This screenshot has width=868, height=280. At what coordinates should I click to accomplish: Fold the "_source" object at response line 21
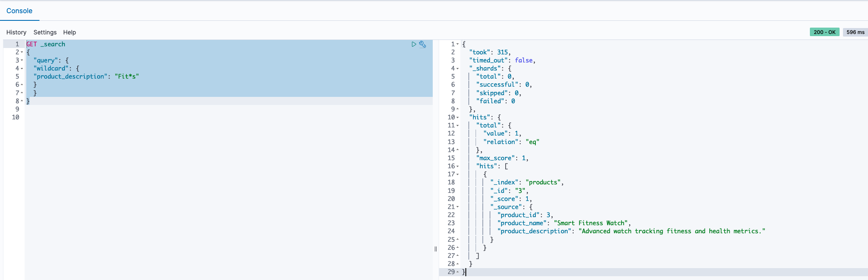(457, 207)
